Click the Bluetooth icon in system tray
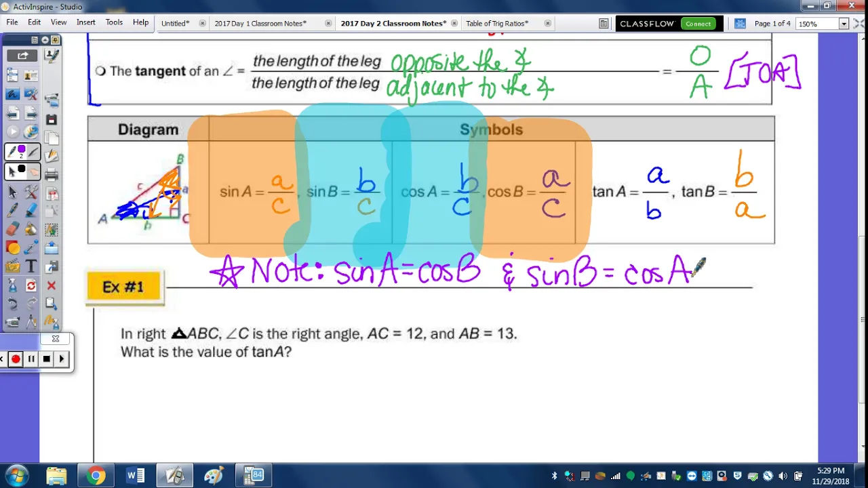This screenshot has width=868, height=488. [554, 476]
